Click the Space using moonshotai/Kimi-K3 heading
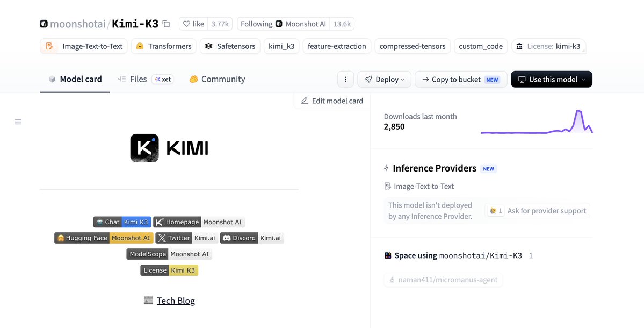Image resolution: width=644 pixels, height=328 pixels. tap(458, 255)
